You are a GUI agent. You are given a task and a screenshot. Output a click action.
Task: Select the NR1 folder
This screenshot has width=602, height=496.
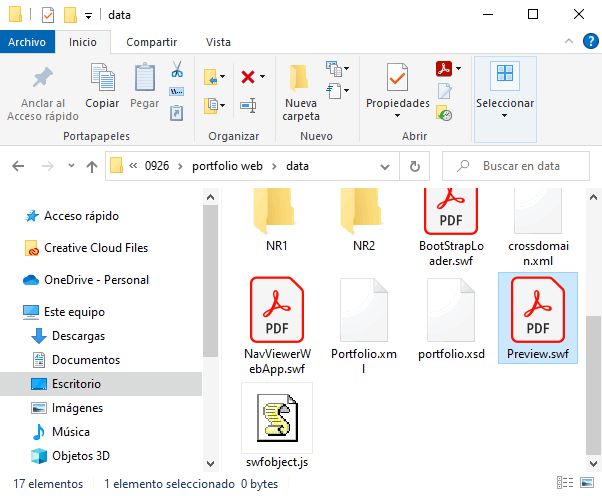click(x=276, y=221)
